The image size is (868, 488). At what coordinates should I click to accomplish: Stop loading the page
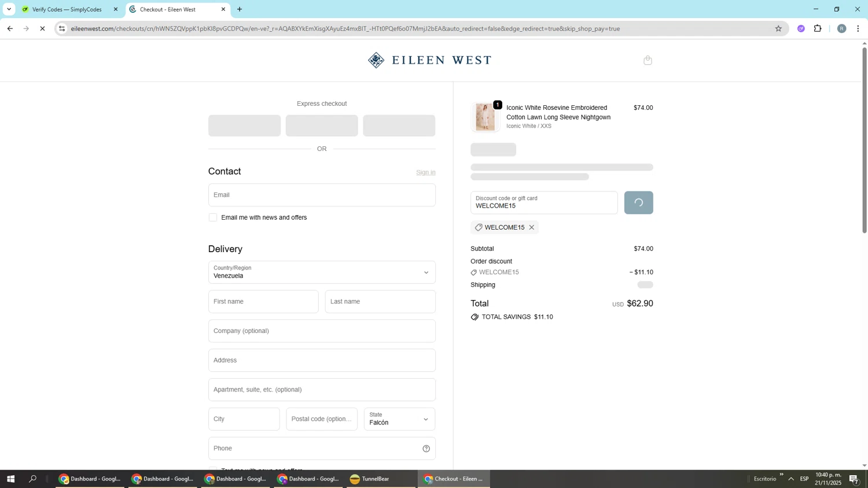pos(42,28)
